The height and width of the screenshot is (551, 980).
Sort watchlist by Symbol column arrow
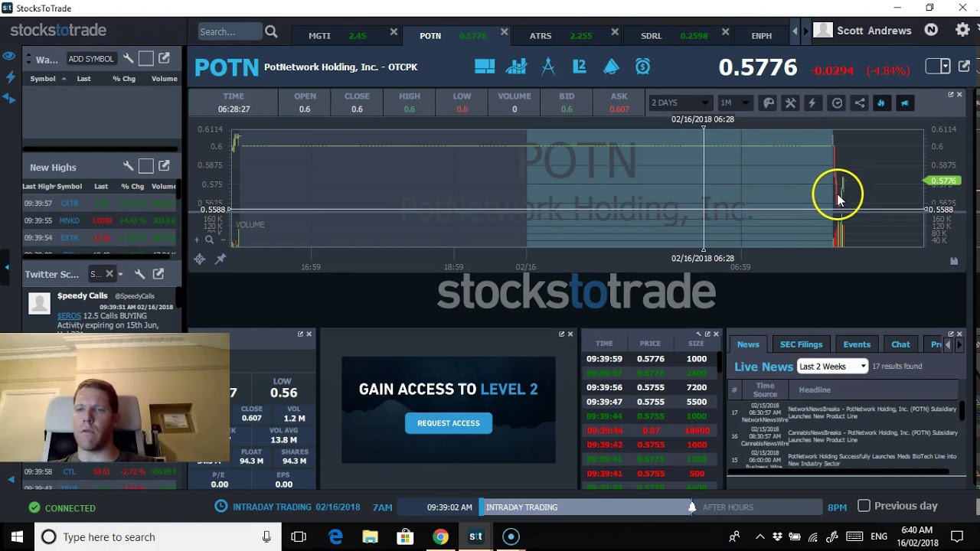pos(64,79)
